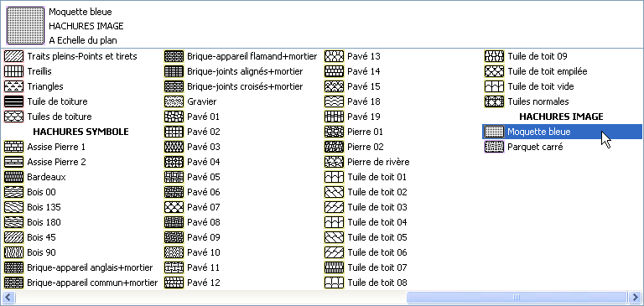Select "Tuile de toit vide" entry
This screenshot has width=644, height=306.
pos(529,86)
